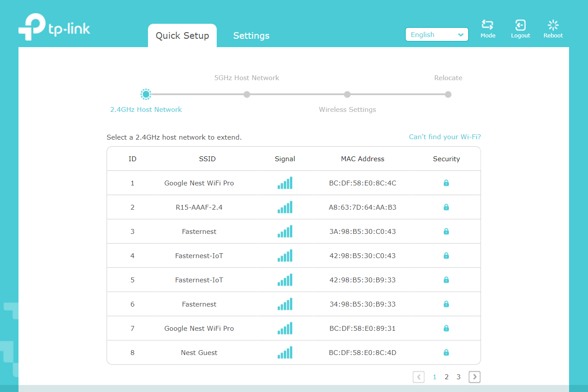Go to page 1 of results
Viewport: 588px width, 392px height.
pos(435,377)
